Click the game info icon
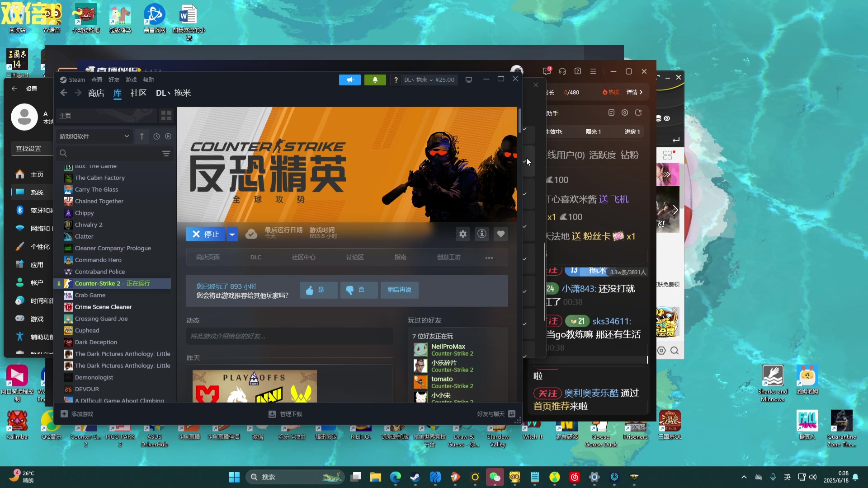Screen dimensions: 868x488 tap(482, 234)
